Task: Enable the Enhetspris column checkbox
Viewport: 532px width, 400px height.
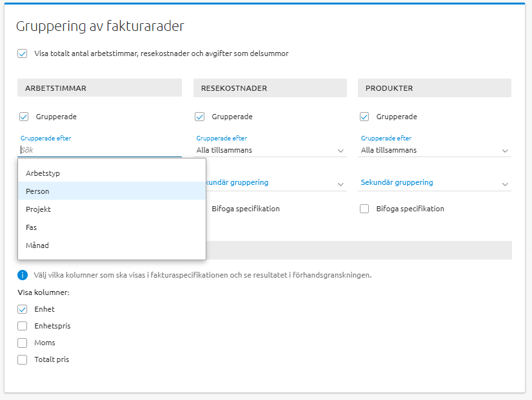Action: pyautogui.click(x=23, y=326)
